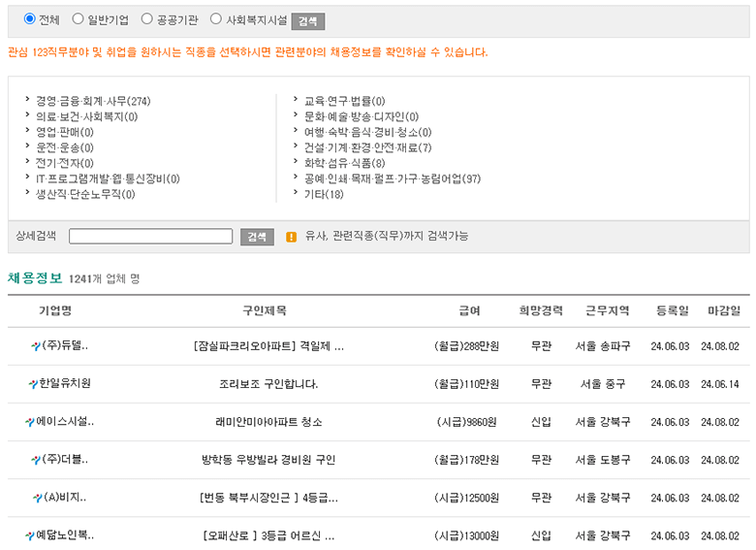Screen dimensions: 756x550
Task: Focus the 상세검색 text input field
Action: point(150,237)
